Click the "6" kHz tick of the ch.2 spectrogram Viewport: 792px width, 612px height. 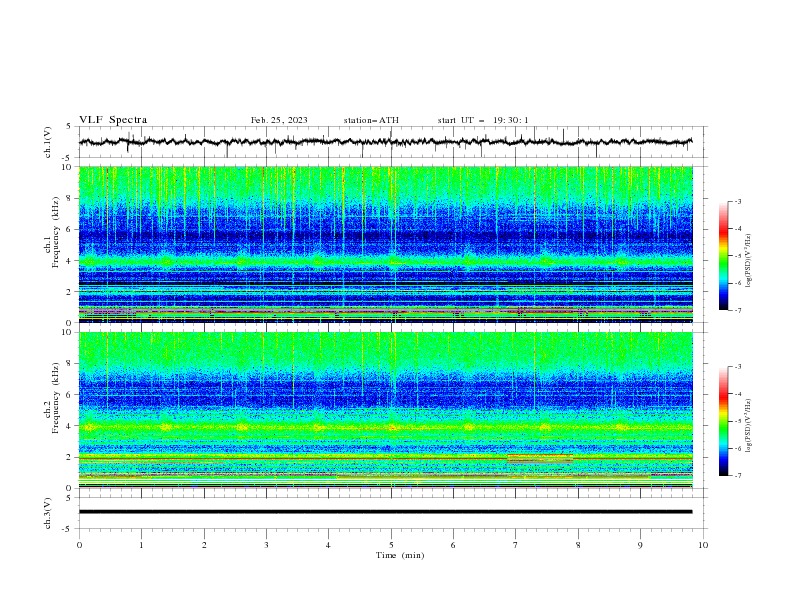tap(70, 395)
